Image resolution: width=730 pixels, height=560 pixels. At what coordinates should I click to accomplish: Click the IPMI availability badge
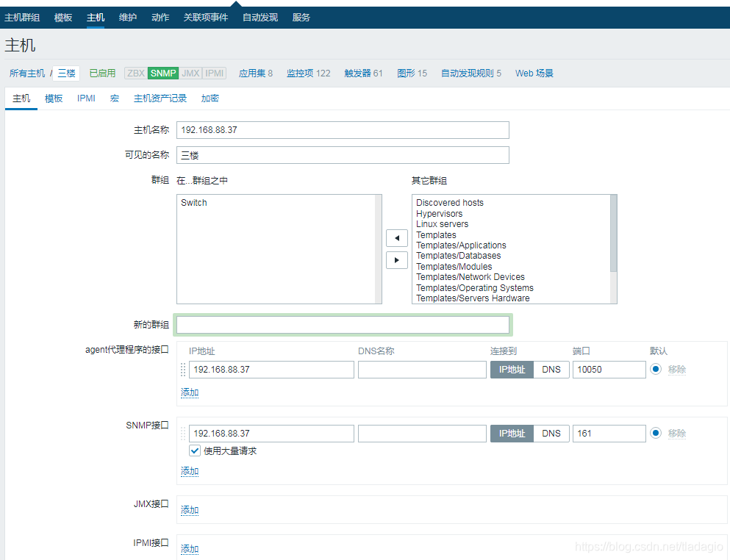[x=214, y=73]
